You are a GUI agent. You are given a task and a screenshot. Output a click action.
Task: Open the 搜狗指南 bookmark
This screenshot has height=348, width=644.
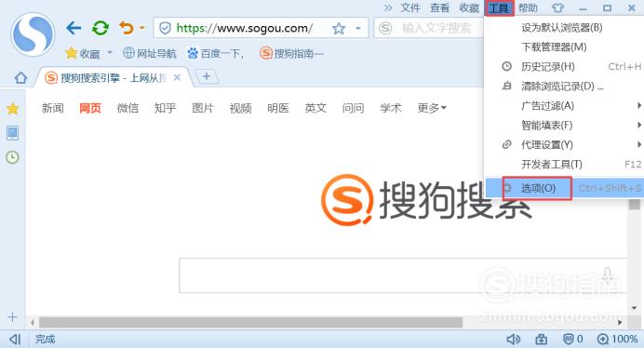tap(292, 53)
